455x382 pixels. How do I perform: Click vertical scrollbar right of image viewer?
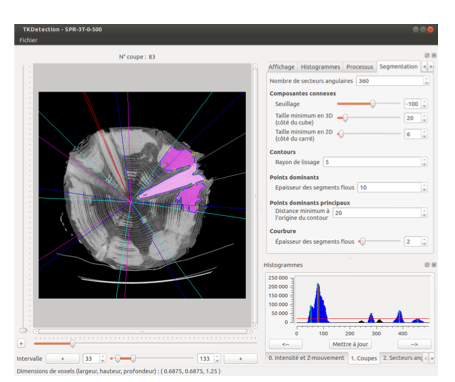click(x=255, y=196)
